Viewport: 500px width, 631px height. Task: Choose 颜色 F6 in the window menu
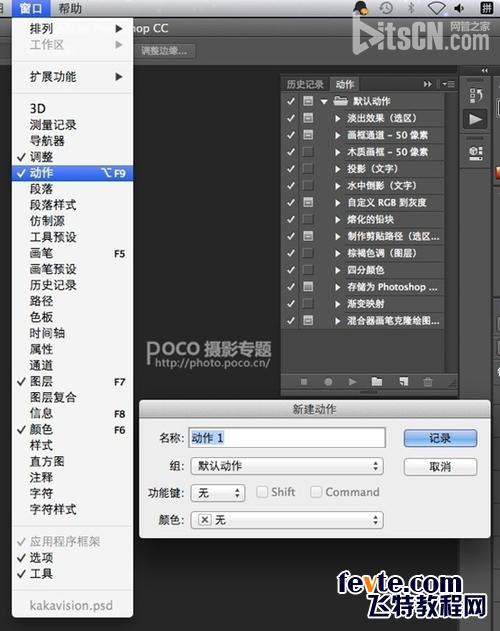click(72, 429)
